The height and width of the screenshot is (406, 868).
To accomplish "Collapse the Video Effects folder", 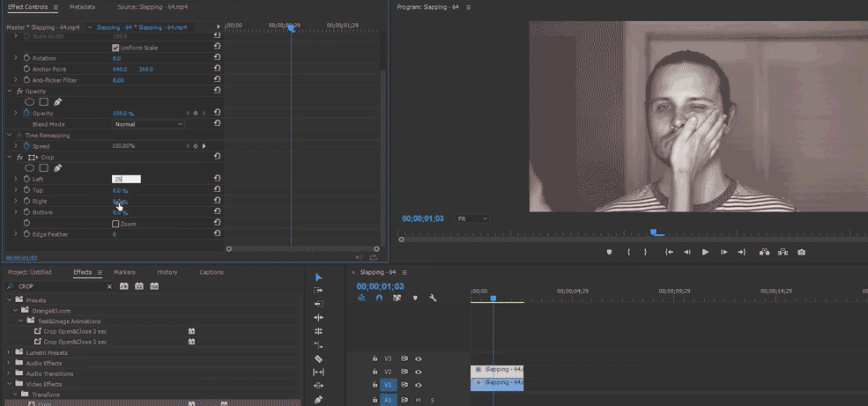I will (x=8, y=384).
